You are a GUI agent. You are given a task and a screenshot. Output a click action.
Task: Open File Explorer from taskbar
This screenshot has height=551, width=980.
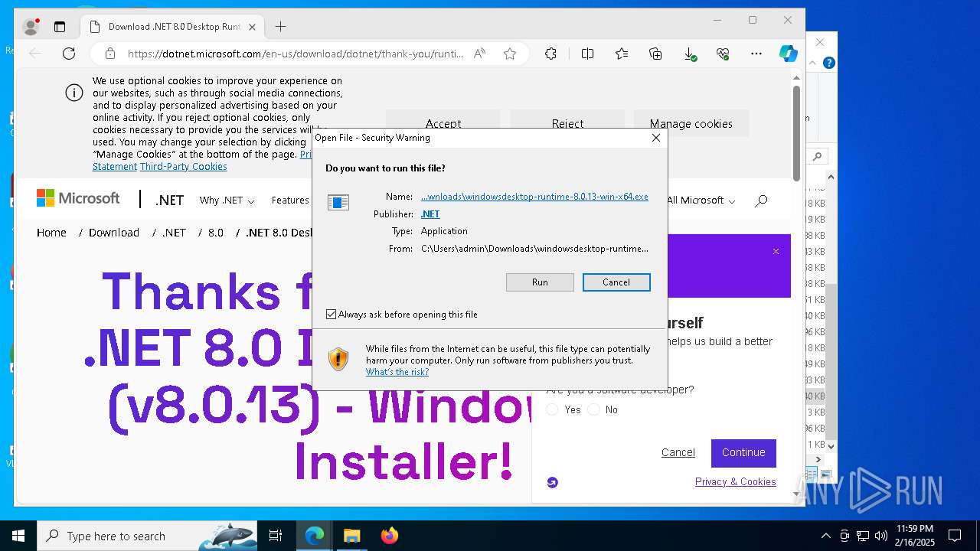pos(352,536)
